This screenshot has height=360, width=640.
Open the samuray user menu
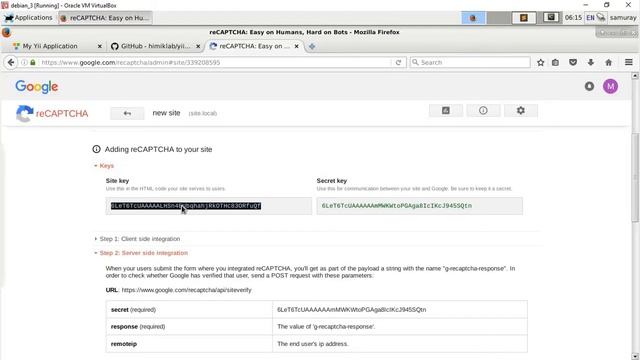pos(623,18)
